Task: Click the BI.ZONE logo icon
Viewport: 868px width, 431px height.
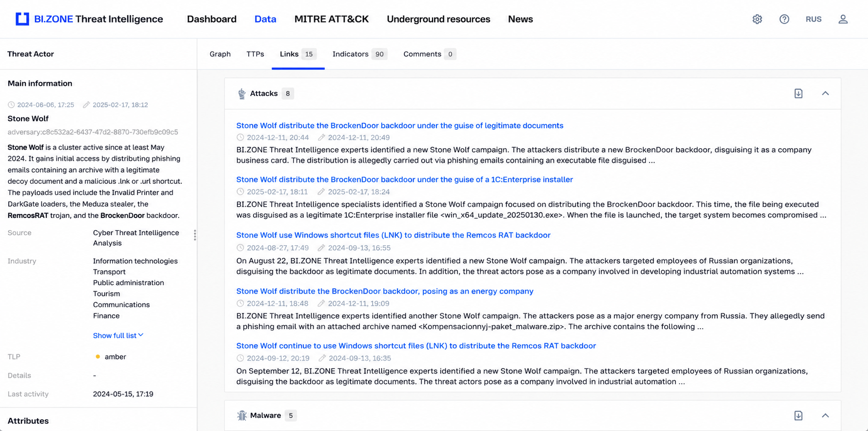Action: pos(22,19)
